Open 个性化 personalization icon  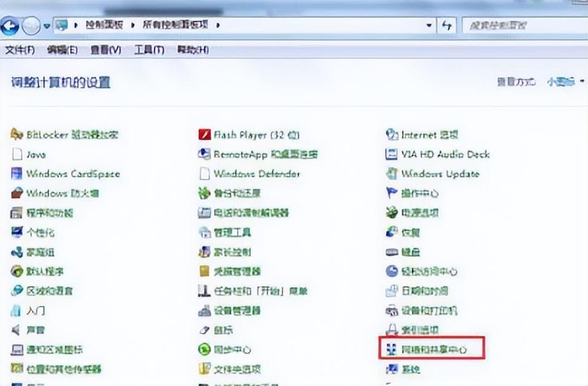click(x=17, y=232)
